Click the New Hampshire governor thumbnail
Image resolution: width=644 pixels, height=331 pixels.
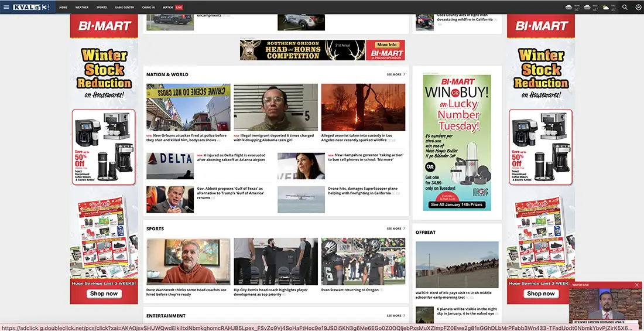(301, 166)
